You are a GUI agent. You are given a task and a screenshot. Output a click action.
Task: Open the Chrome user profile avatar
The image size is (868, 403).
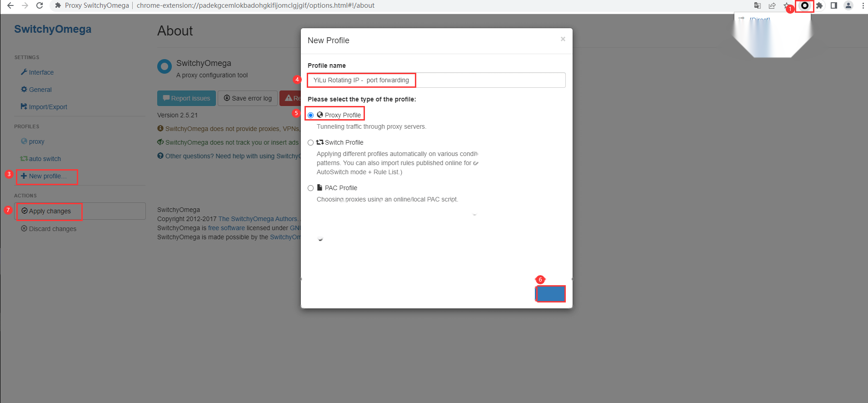pyautogui.click(x=848, y=5)
